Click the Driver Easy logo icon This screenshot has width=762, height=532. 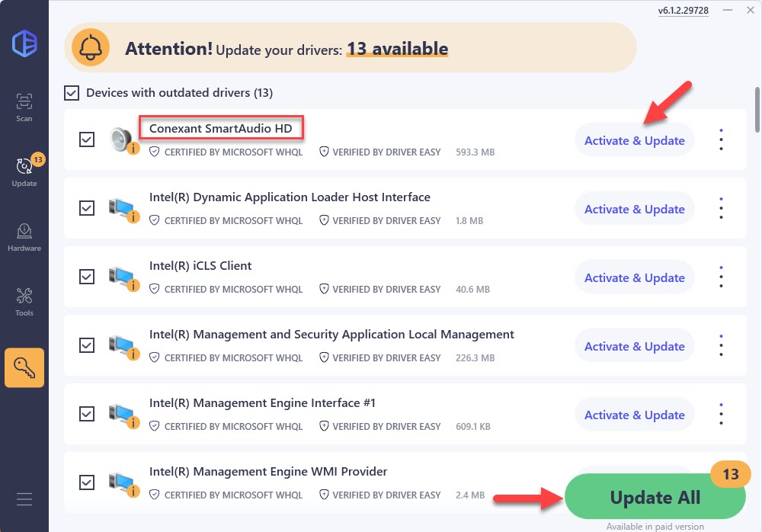[x=24, y=43]
